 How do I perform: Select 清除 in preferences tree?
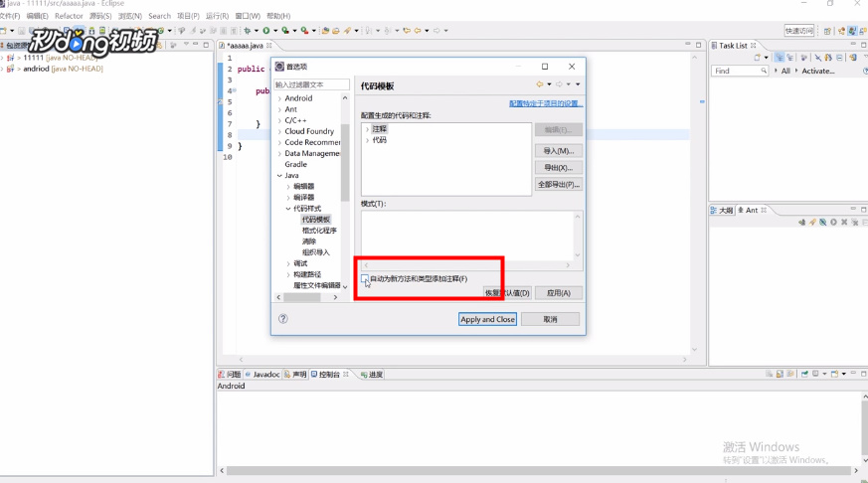(309, 241)
